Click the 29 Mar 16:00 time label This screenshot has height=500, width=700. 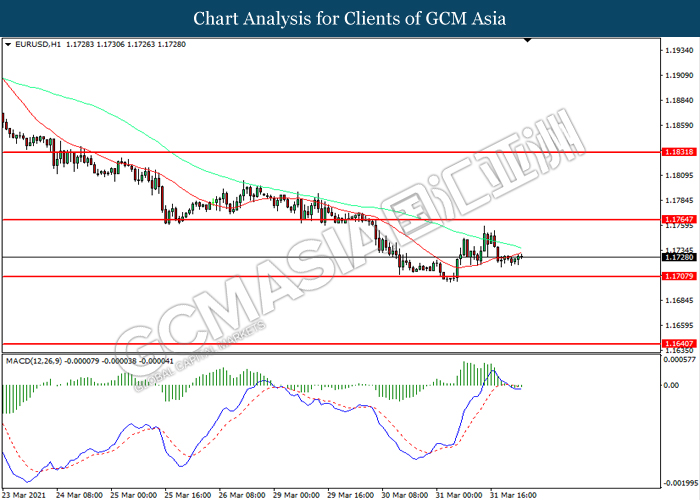350,495
